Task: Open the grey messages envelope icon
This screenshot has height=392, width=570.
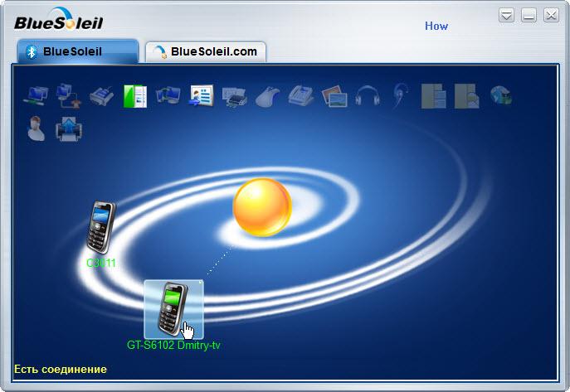Action: (x=467, y=96)
